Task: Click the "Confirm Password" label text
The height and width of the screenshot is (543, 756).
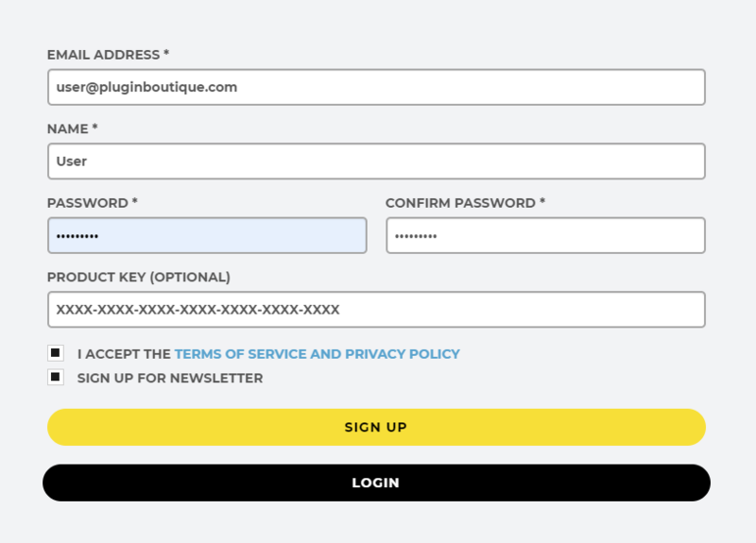Action: tap(460, 203)
